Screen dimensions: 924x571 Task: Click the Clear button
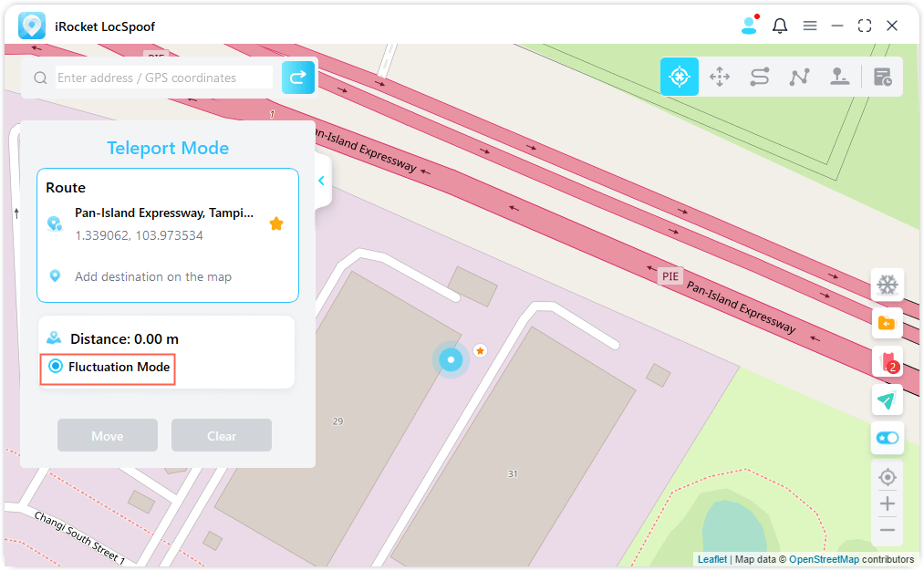[222, 435]
